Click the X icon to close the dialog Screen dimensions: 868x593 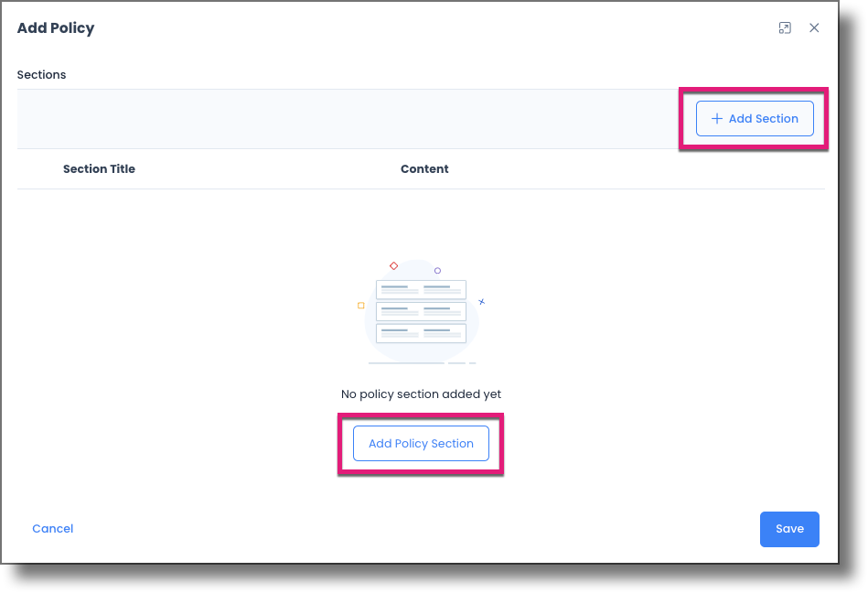click(814, 27)
